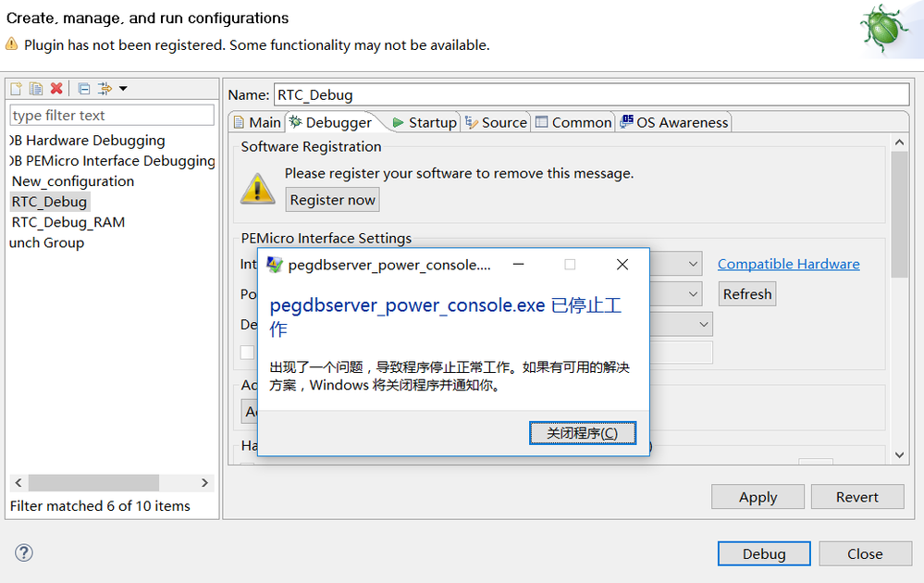Close the pegdbserver_power_console error dialog
This screenshot has height=583, width=924.
(x=622, y=265)
